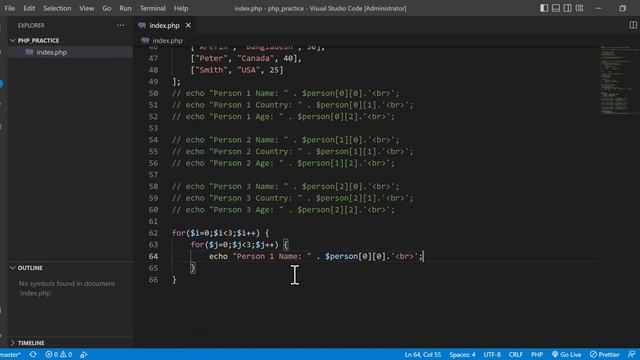The width and height of the screenshot is (640, 360).
Task: Select language mode PHP
Action: (x=537, y=355)
